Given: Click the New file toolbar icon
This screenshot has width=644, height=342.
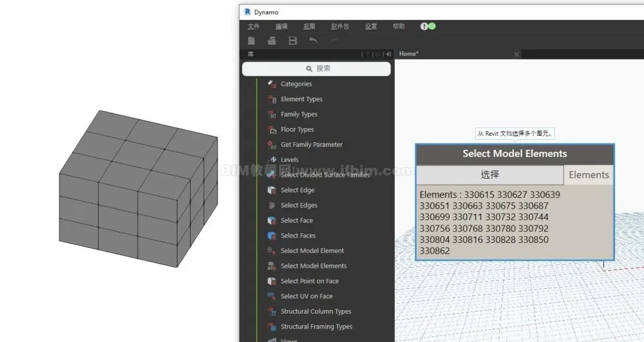Looking at the screenshot, I should tap(252, 41).
